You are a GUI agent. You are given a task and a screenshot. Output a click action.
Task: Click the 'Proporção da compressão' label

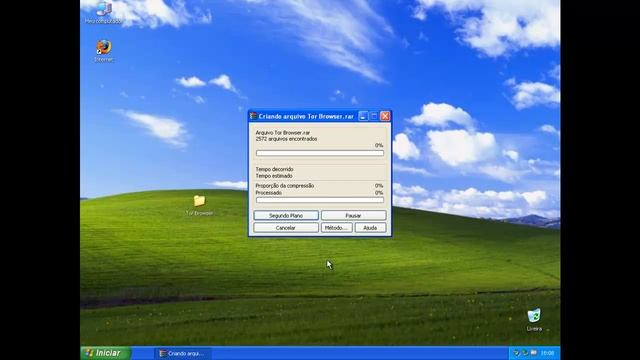(x=284, y=186)
